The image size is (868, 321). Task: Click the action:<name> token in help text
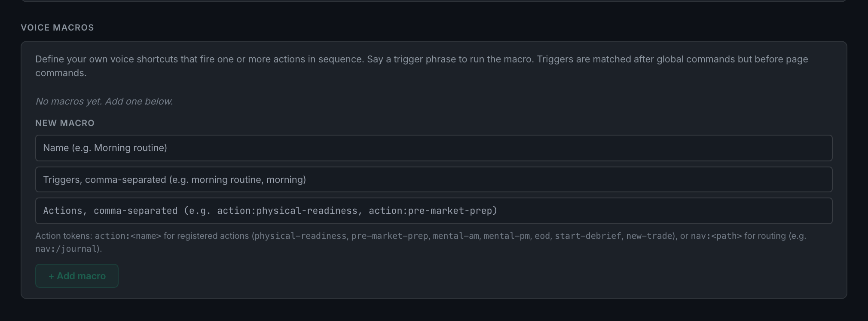pos(128,236)
